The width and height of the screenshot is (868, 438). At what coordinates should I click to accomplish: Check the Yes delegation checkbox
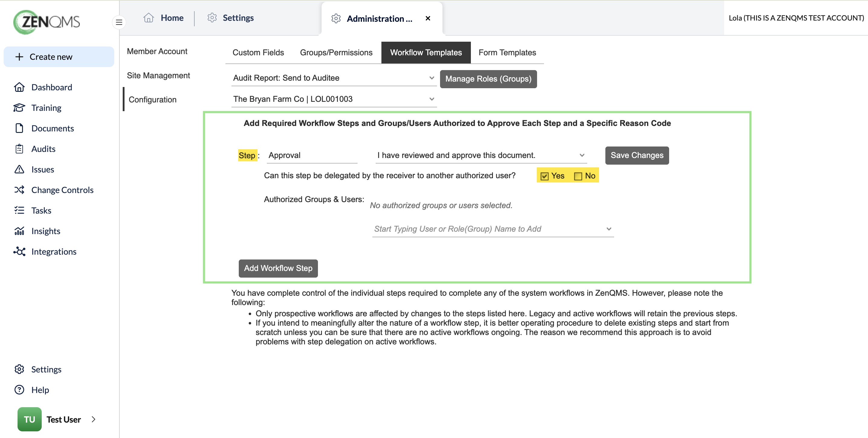(545, 176)
